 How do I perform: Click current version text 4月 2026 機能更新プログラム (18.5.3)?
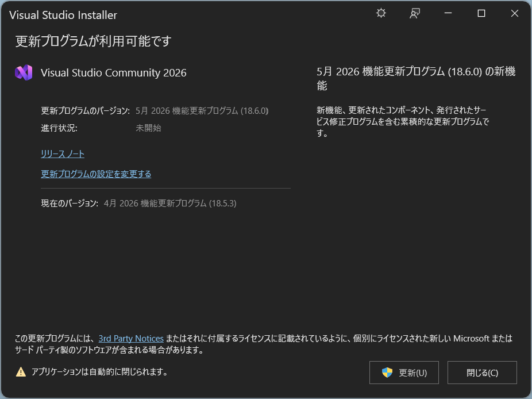pos(170,204)
